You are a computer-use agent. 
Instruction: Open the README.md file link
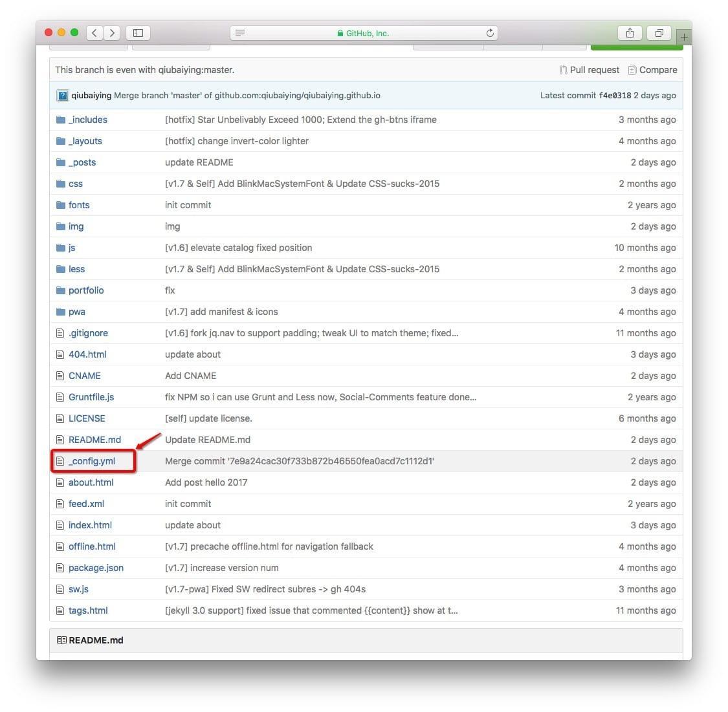94,440
